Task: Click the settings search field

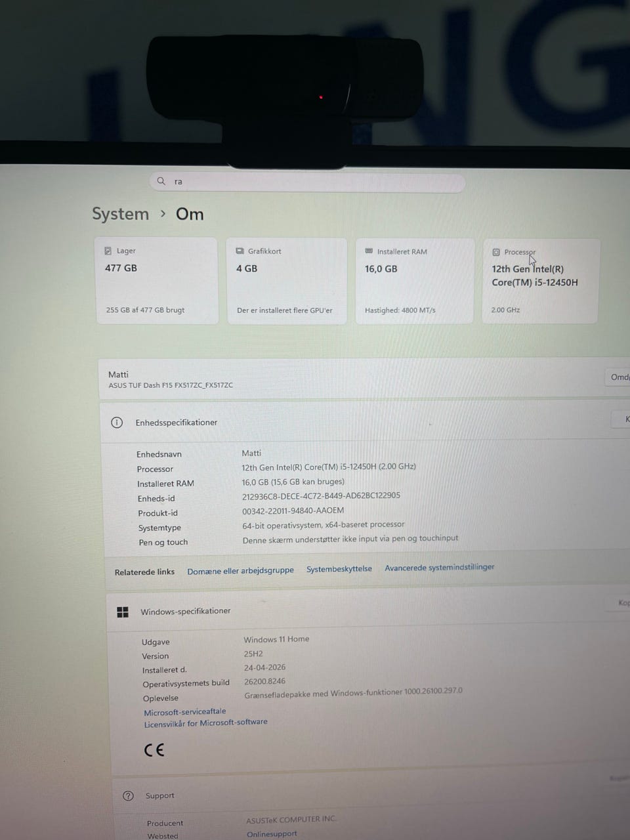Action: click(x=308, y=182)
